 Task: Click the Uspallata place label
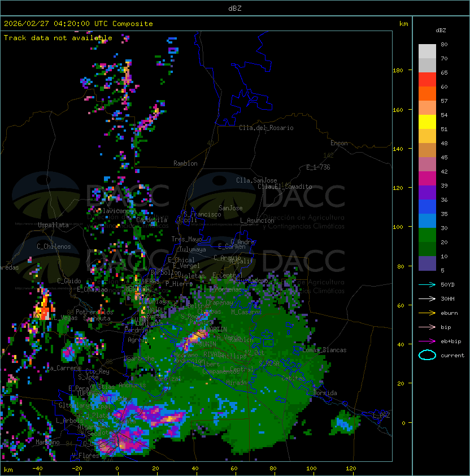click(x=53, y=225)
